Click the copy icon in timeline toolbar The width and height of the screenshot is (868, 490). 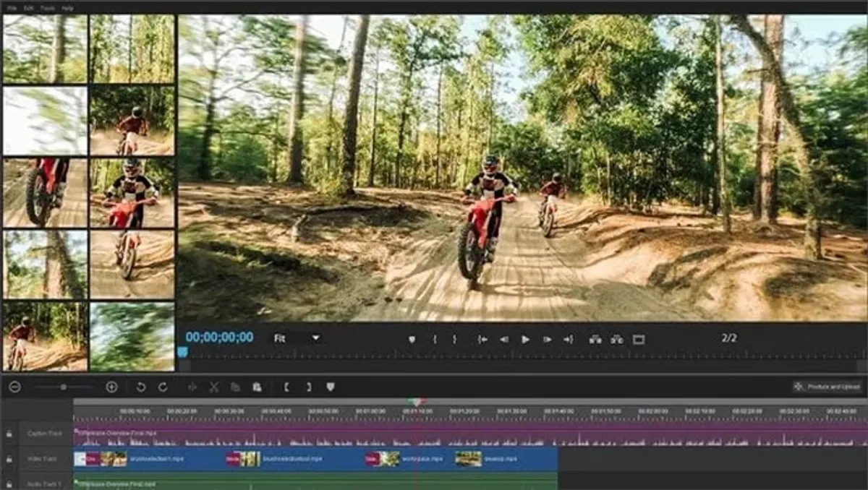tap(235, 387)
